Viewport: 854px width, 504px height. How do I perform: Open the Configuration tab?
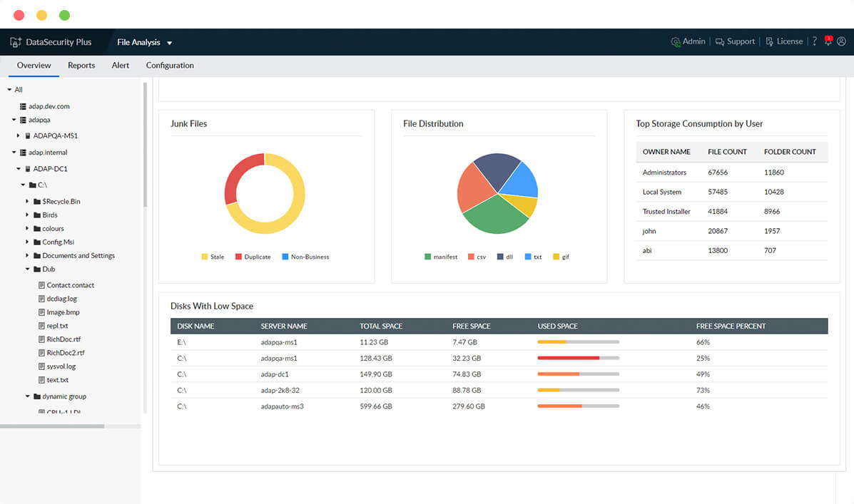tap(169, 65)
